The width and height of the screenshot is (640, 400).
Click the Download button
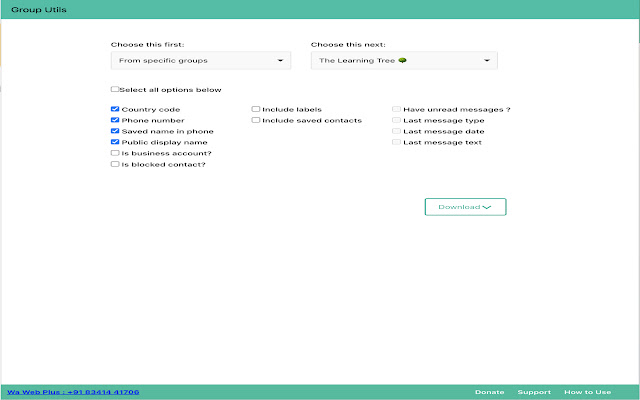[465, 207]
